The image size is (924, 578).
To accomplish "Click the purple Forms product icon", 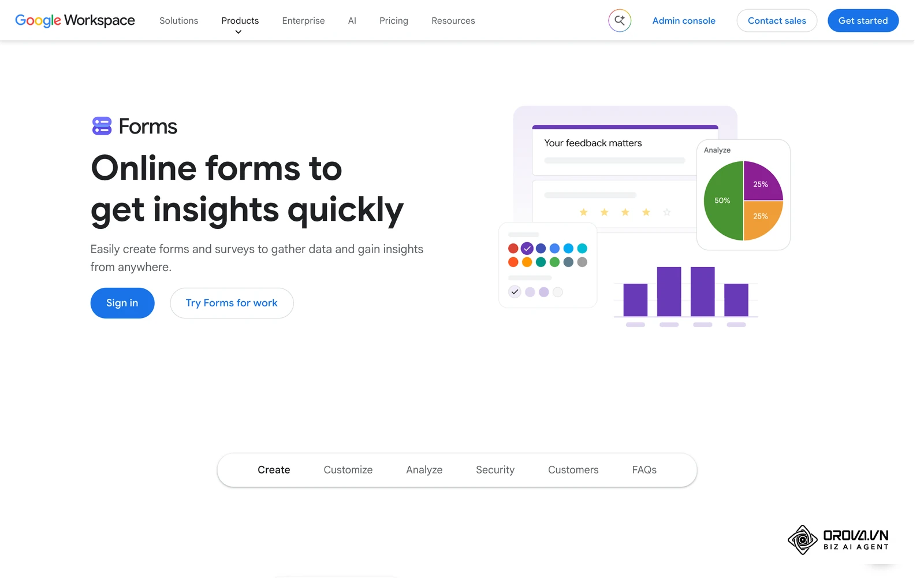I will 102,126.
